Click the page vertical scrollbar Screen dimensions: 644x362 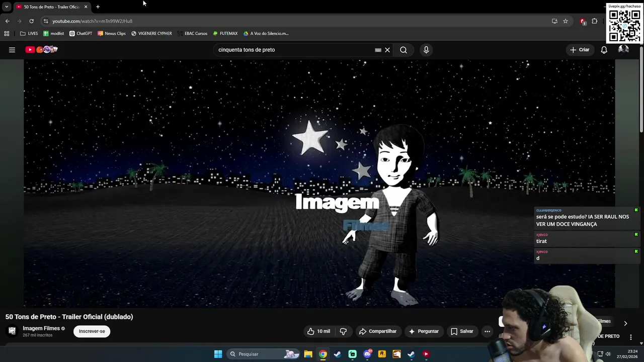coord(641,90)
